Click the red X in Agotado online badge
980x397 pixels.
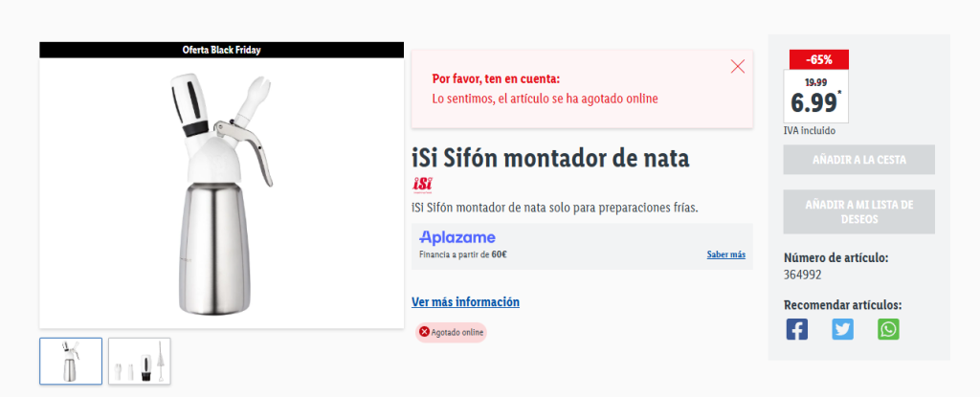click(x=424, y=332)
